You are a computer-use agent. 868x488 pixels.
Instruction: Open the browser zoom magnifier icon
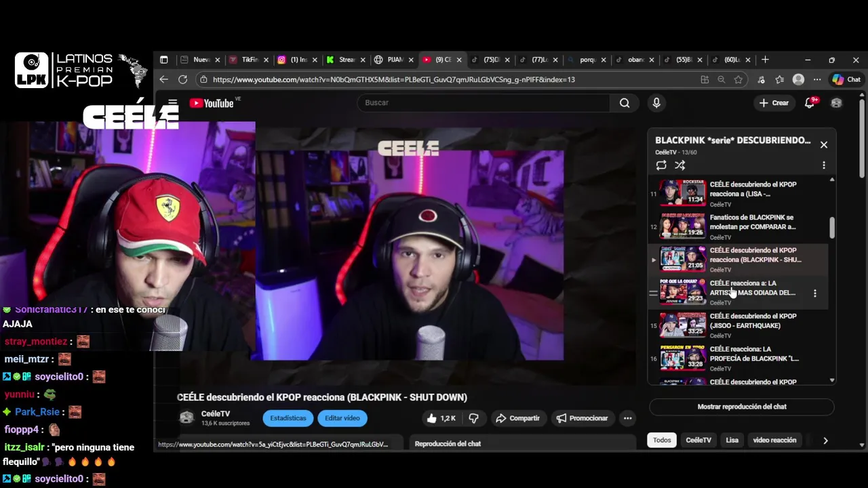pyautogui.click(x=722, y=79)
